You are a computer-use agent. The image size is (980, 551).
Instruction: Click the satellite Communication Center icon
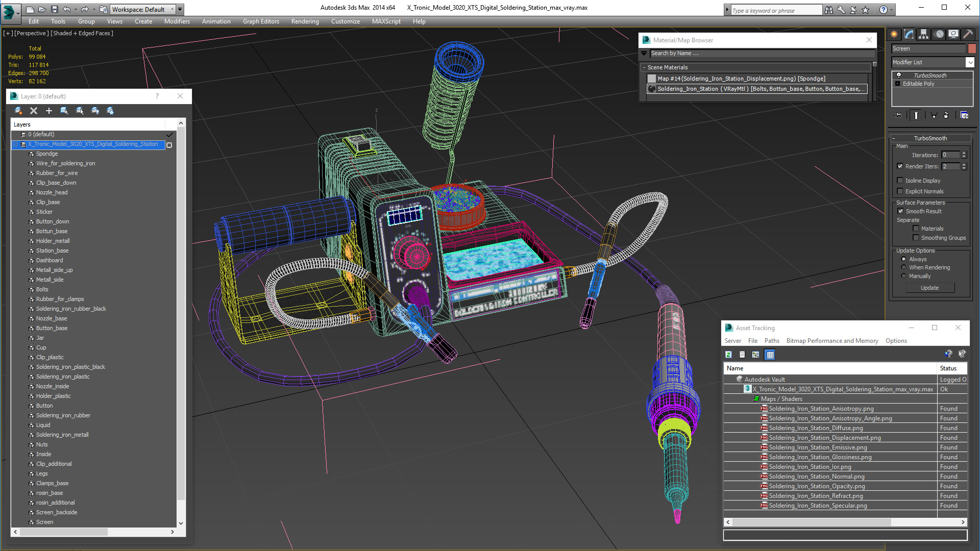click(x=853, y=10)
